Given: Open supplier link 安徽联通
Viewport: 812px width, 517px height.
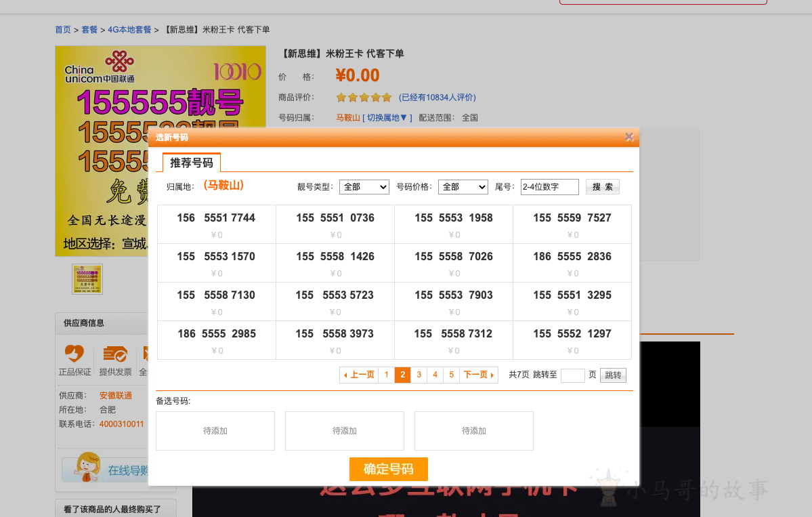Looking at the screenshot, I should [x=116, y=395].
